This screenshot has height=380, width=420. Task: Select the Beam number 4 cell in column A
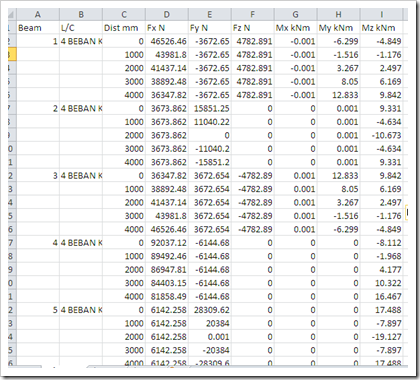click(x=38, y=243)
